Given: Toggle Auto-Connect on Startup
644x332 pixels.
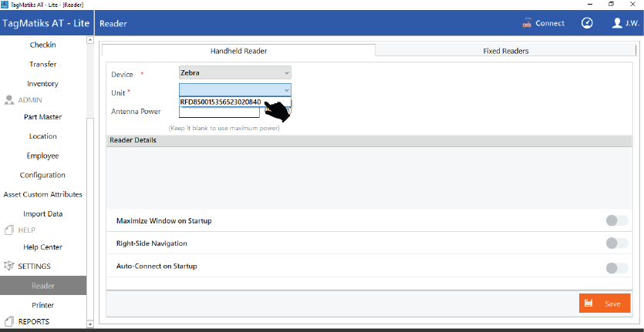Looking at the screenshot, I should point(616,267).
